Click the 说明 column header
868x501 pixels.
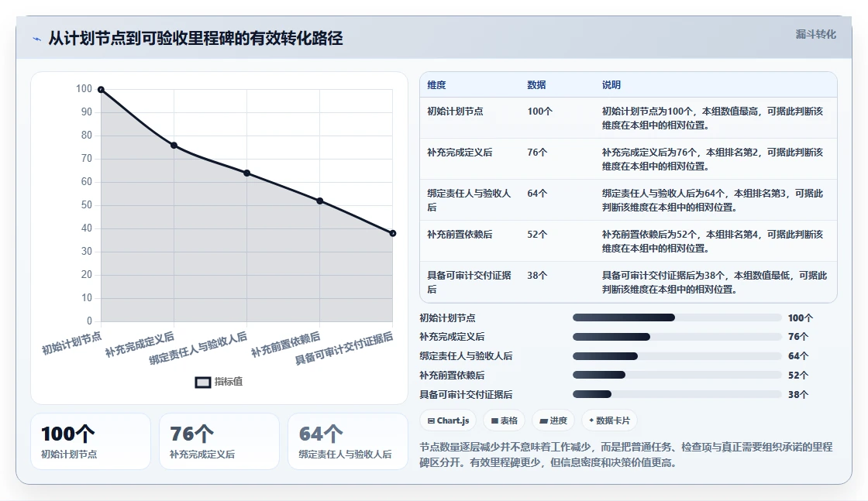click(x=611, y=84)
